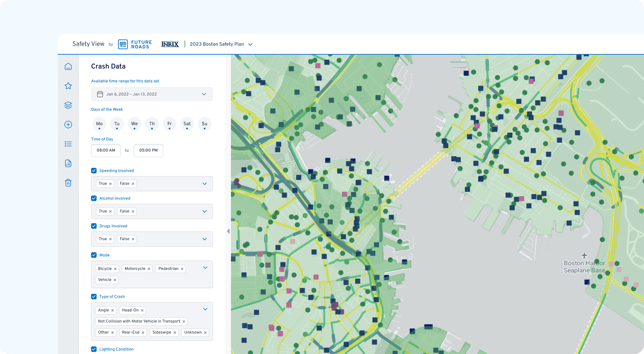The width and height of the screenshot is (644, 354).
Task: Click the 05:00 PM end time field
Action: coord(148,150)
